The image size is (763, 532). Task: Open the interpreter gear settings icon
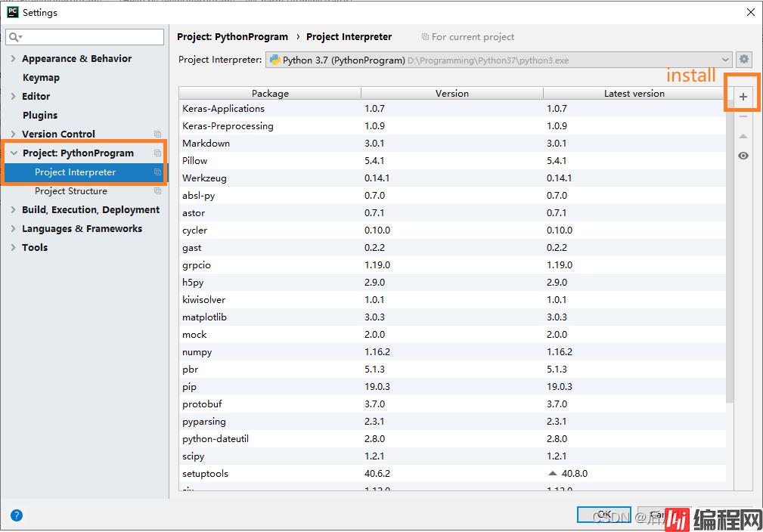pyautogui.click(x=744, y=60)
